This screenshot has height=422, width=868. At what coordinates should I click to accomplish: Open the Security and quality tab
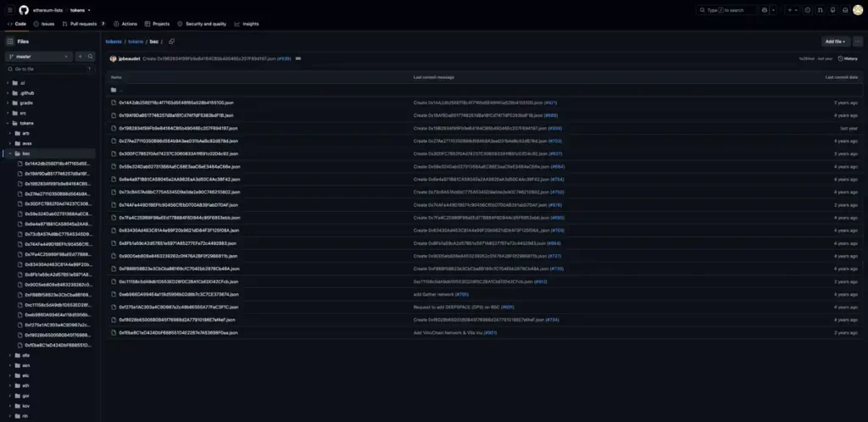coord(202,24)
